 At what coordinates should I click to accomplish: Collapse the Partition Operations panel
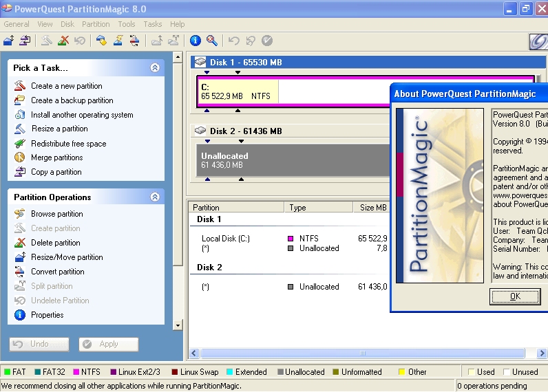(x=155, y=197)
